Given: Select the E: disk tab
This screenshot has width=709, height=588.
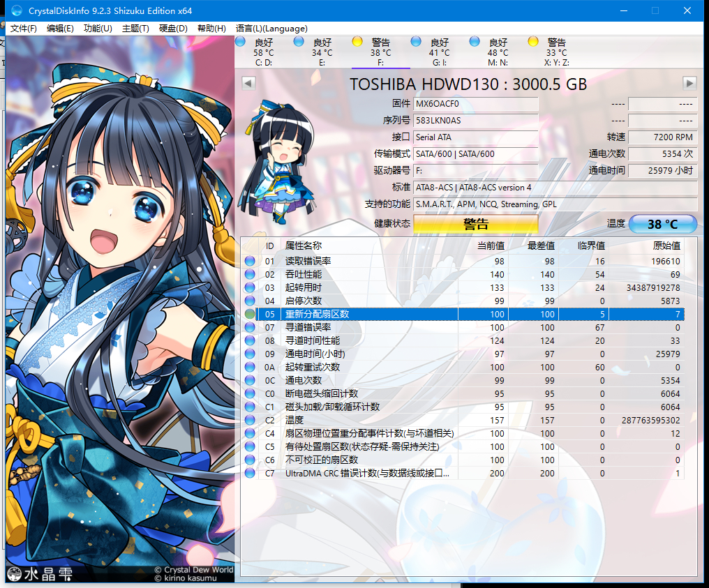Looking at the screenshot, I should 322,52.
